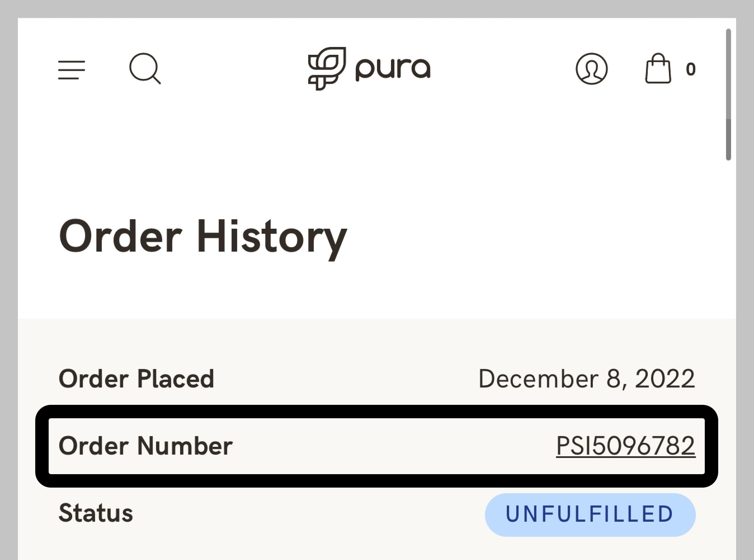754x560 pixels.
Task: Select the Status label text
Action: pyautogui.click(x=96, y=512)
